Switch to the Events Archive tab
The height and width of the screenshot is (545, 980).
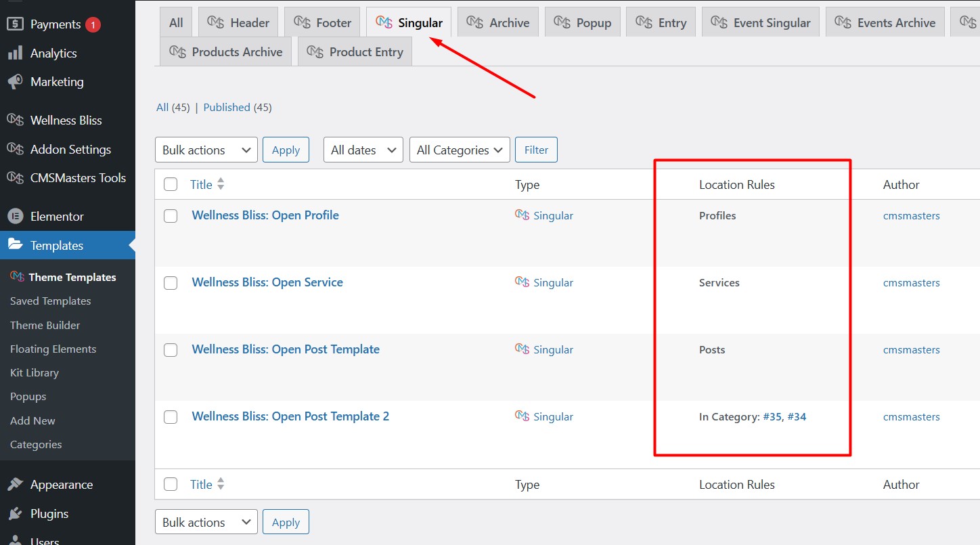click(x=885, y=22)
